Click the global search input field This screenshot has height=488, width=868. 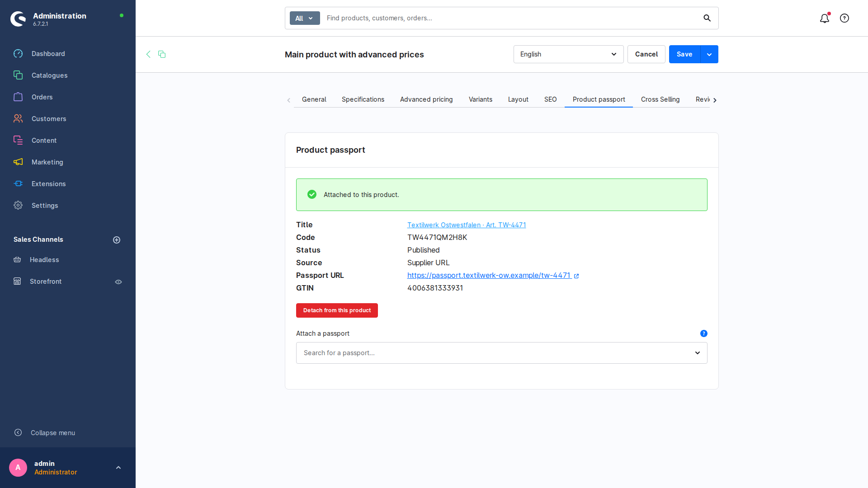(x=511, y=18)
